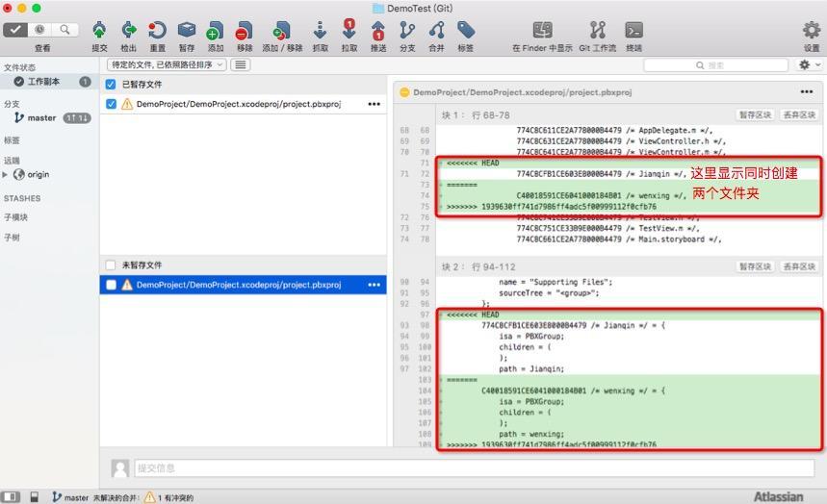Click the master branch status bar entry
The image size is (827, 504).
70,497
